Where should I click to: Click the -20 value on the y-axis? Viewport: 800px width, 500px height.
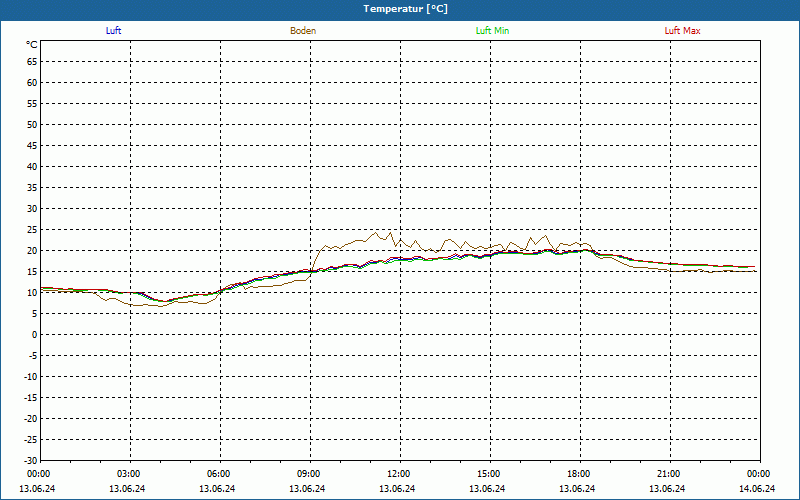pyautogui.click(x=31, y=419)
